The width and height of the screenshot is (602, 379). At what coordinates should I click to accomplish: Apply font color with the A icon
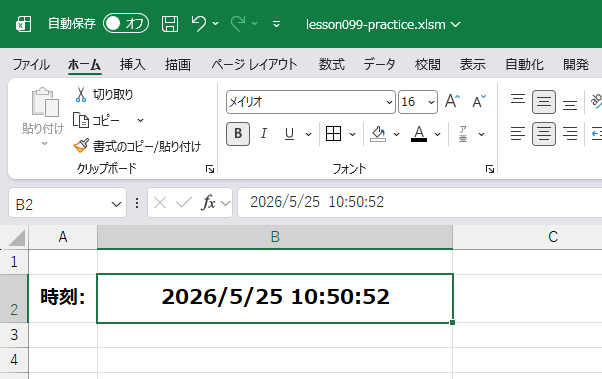[419, 134]
